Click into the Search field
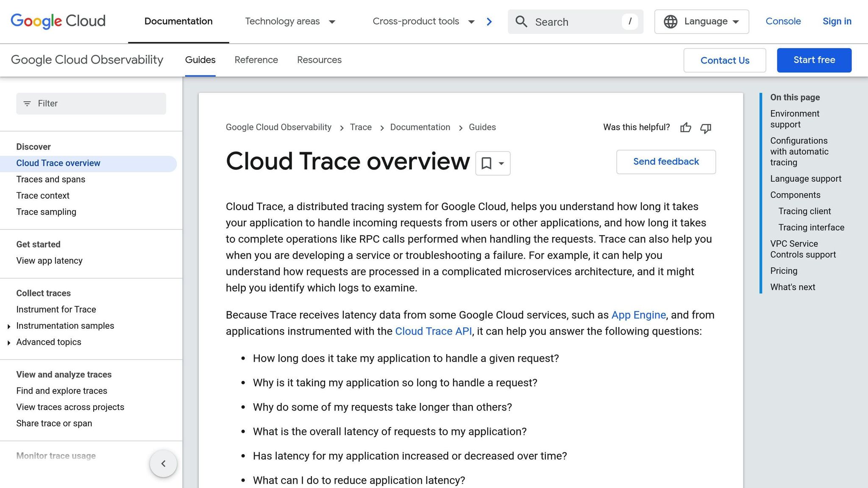 point(576,22)
